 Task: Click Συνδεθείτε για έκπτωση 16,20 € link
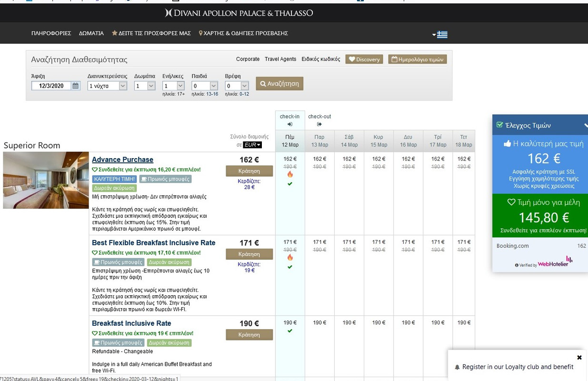point(146,170)
